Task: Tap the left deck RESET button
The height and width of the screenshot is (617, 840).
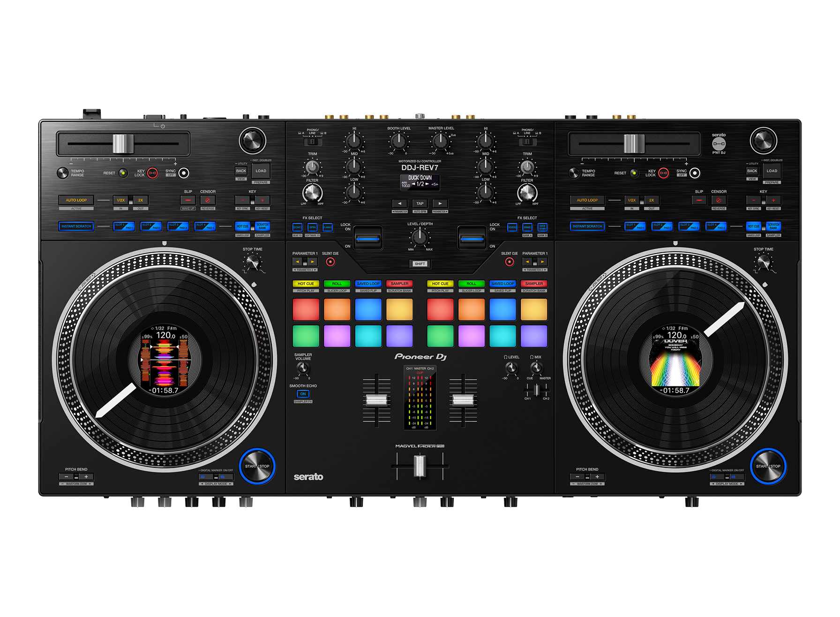Action: pos(123,173)
